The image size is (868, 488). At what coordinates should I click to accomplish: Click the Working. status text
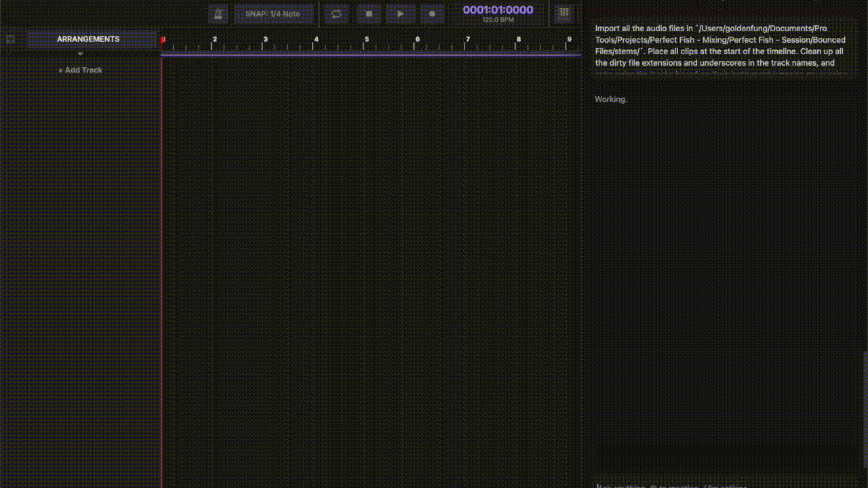click(611, 99)
